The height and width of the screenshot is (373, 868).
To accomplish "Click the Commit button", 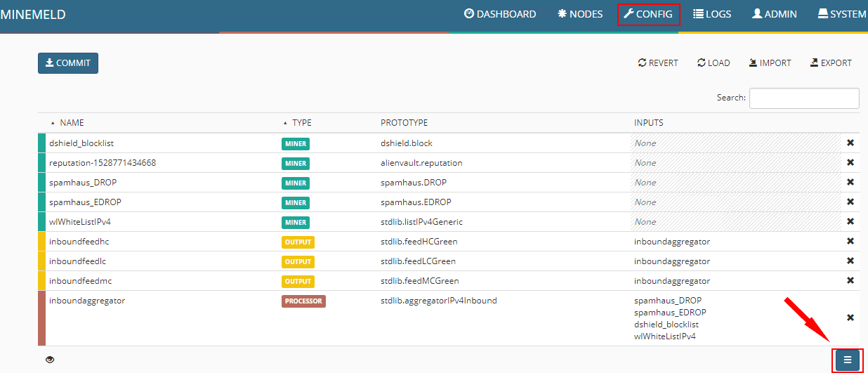I will (68, 63).
